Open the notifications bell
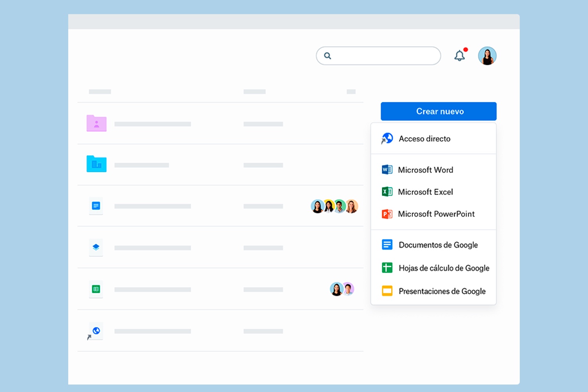The width and height of the screenshot is (588, 392). 460,55
